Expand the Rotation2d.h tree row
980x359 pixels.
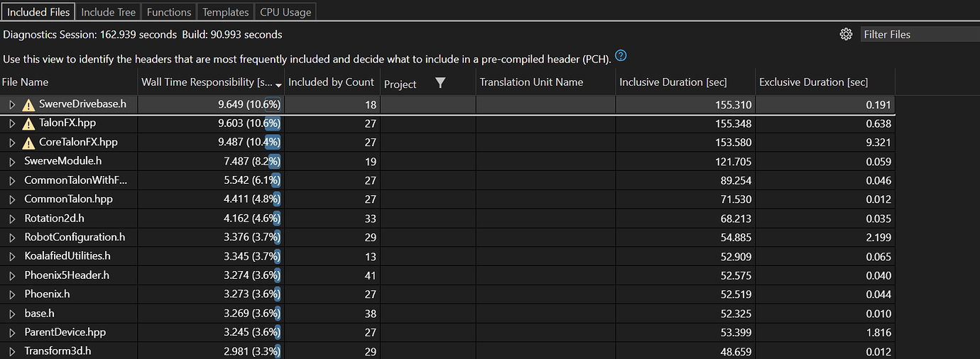tap(11, 219)
